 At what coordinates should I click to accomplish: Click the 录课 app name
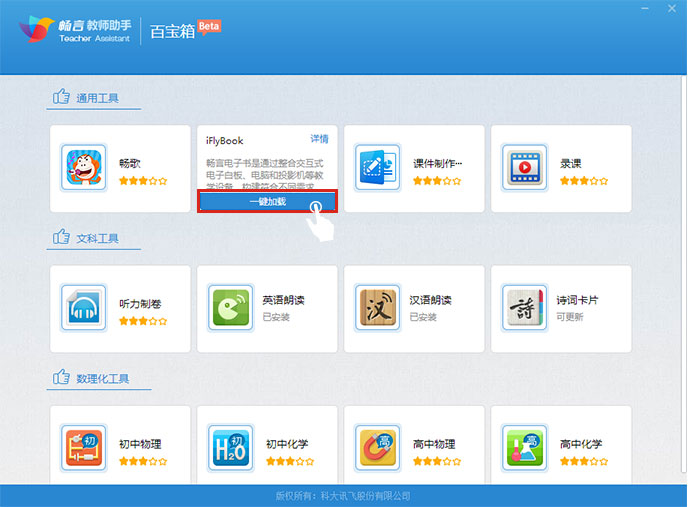(570, 164)
